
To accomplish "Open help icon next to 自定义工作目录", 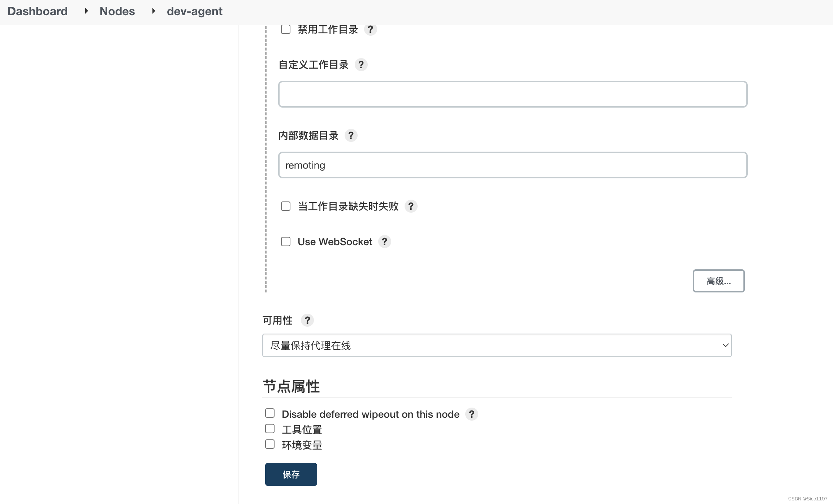I will pyautogui.click(x=361, y=65).
